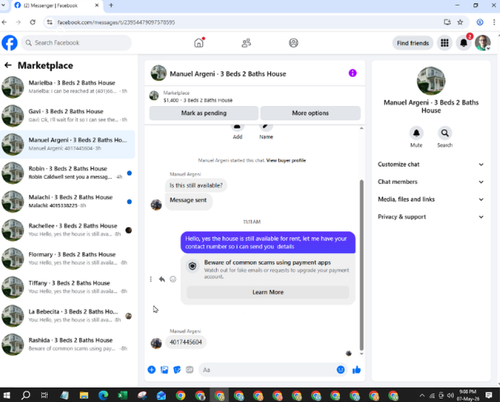Choose a GIF icon

(190, 369)
